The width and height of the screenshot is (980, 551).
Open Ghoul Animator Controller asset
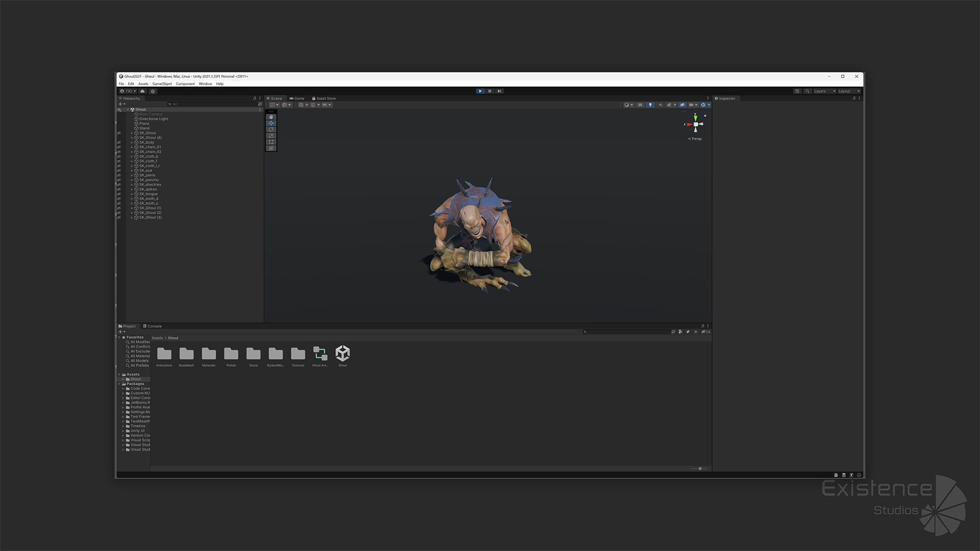(x=321, y=356)
